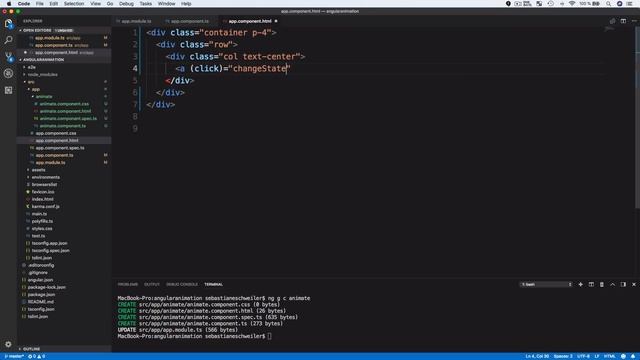Collapse the src folder

tap(31, 82)
